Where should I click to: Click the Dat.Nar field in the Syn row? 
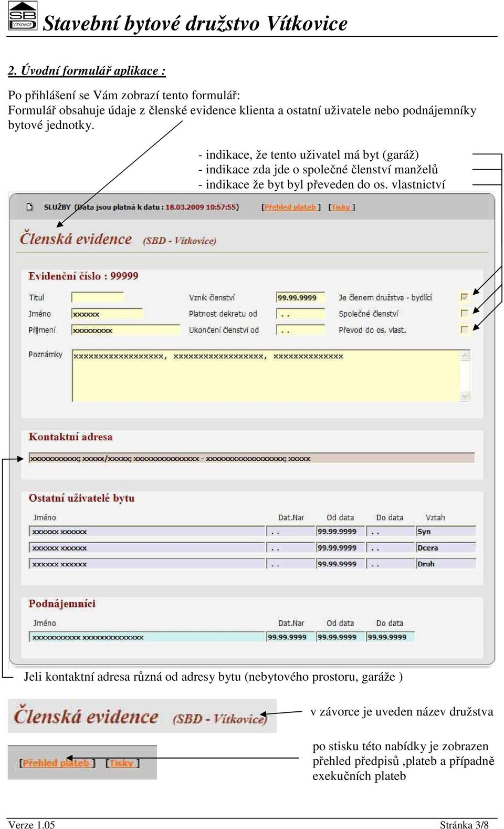(290, 532)
